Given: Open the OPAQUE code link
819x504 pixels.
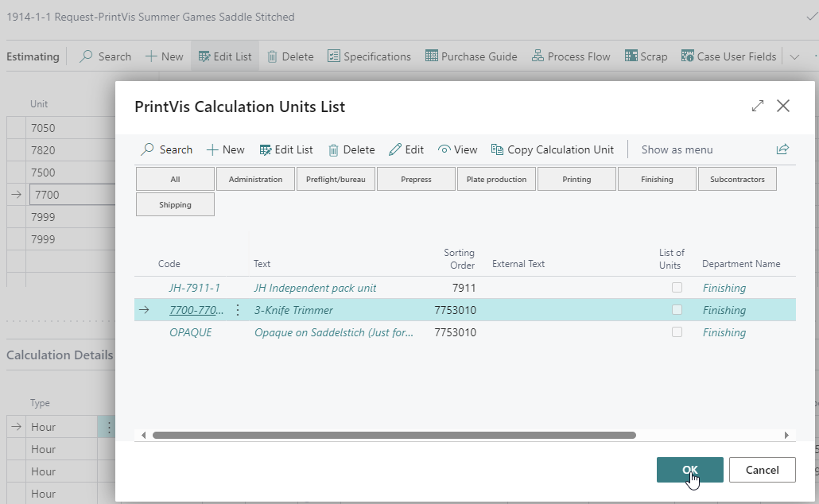Looking at the screenshot, I should (191, 333).
